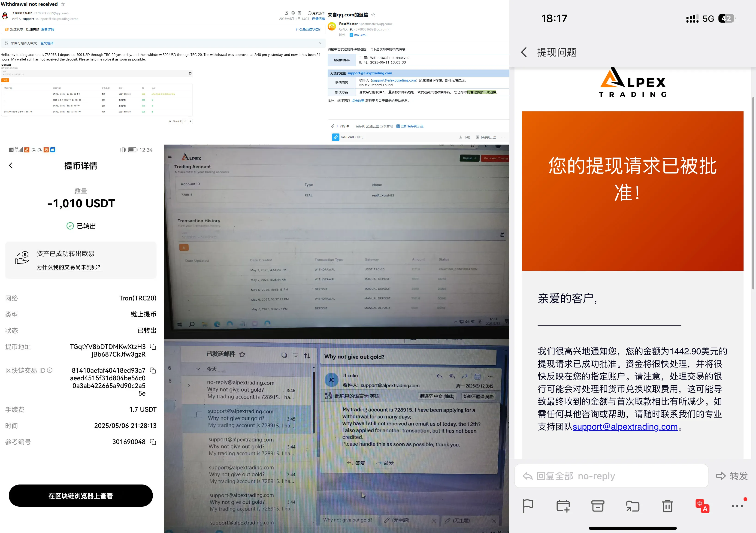Tap the 回复全部 no-reply reply field

(x=611, y=476)
